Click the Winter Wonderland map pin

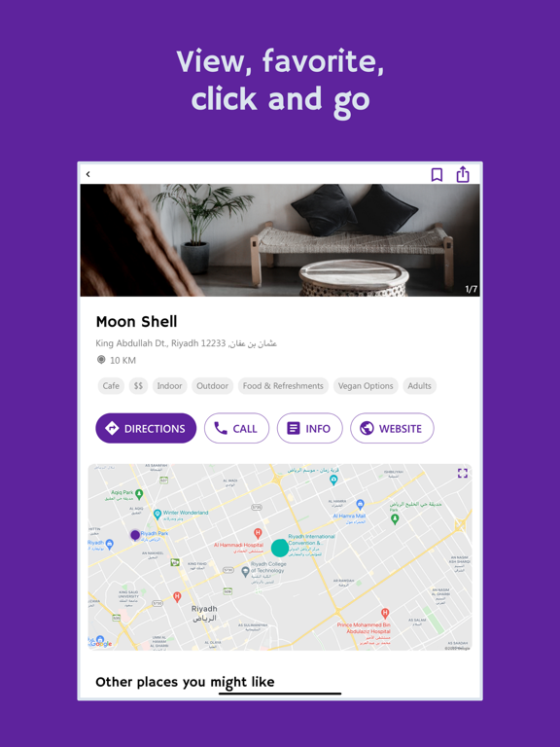pyautogui.click(x=157, y=514)
